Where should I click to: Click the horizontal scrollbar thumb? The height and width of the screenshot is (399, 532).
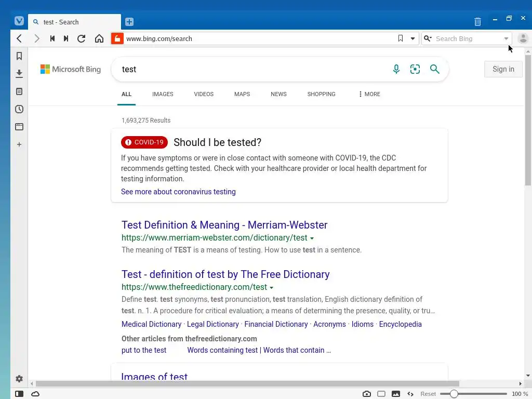coord(247,384)
